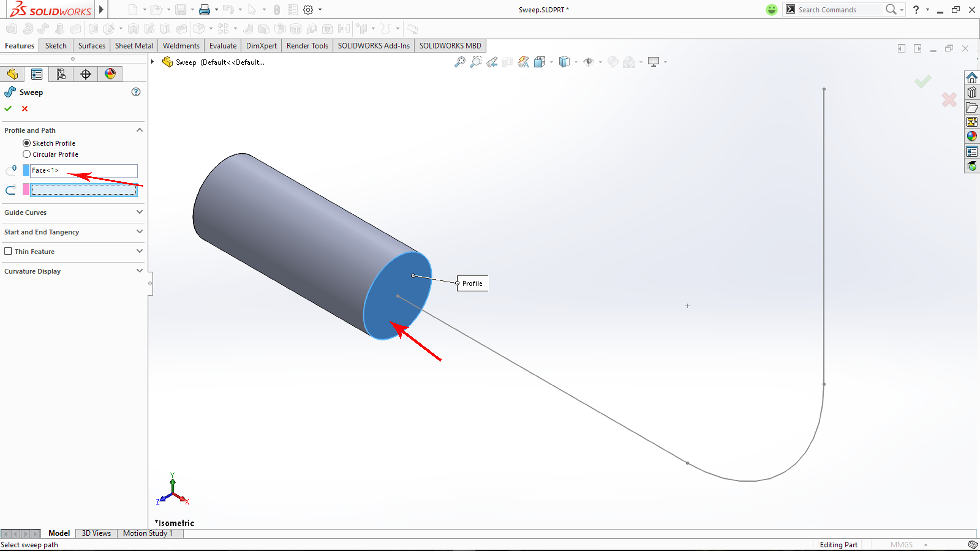Select the Sketch Profile radio button
980x551 pixels.
click(x=27, y=143)
